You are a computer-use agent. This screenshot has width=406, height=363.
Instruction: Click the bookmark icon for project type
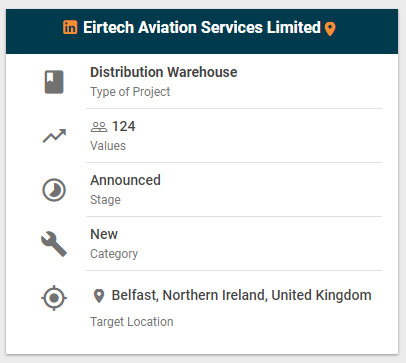(54, 82)
